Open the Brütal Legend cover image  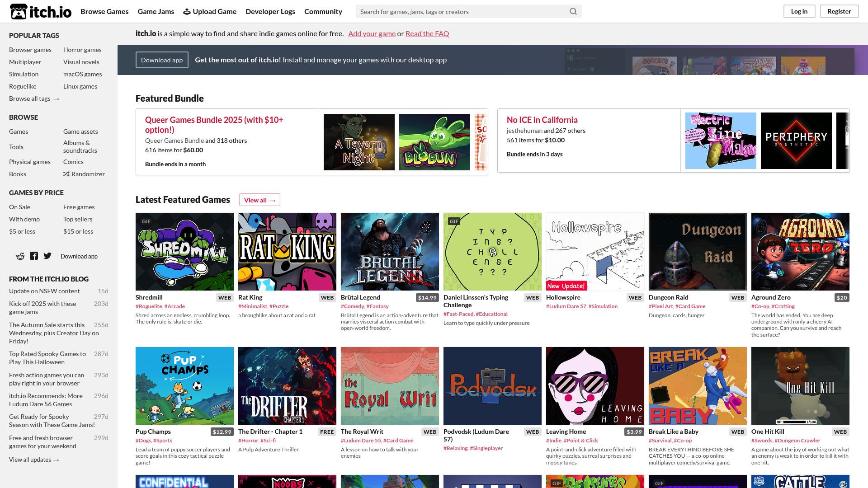click(x=390, y=252)
